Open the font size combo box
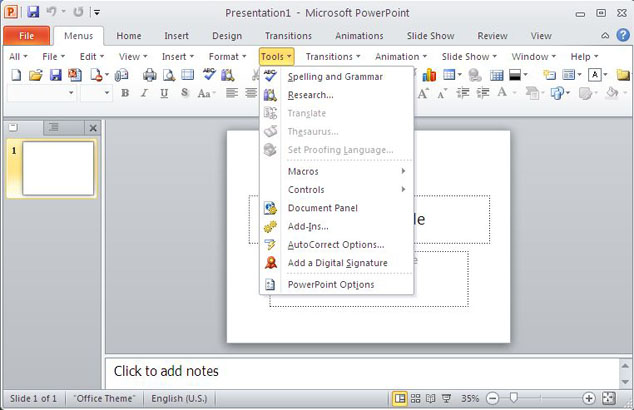The image size is (634, 410). 95,93
